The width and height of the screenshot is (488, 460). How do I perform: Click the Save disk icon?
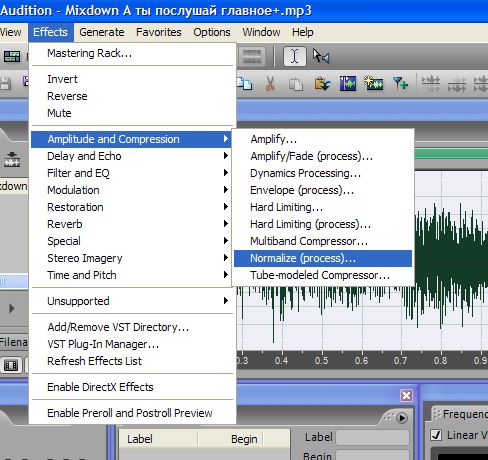click(x=5, y=83)
